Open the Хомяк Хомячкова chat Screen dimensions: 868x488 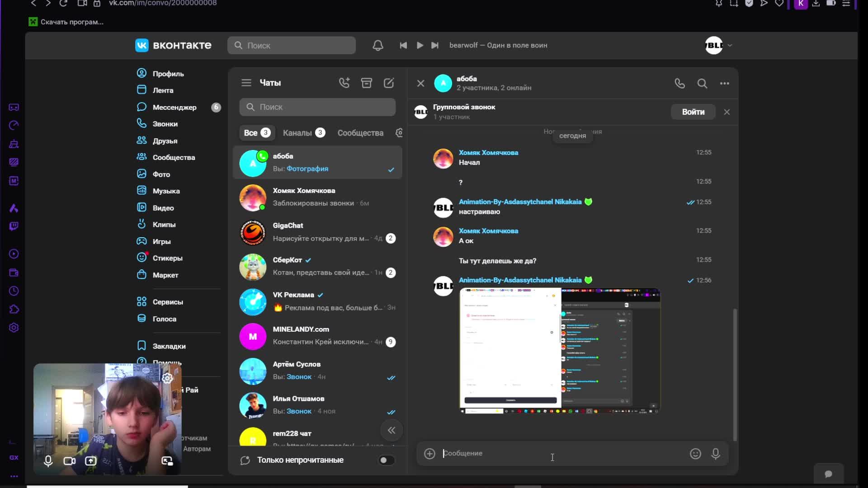pos(317,197)
